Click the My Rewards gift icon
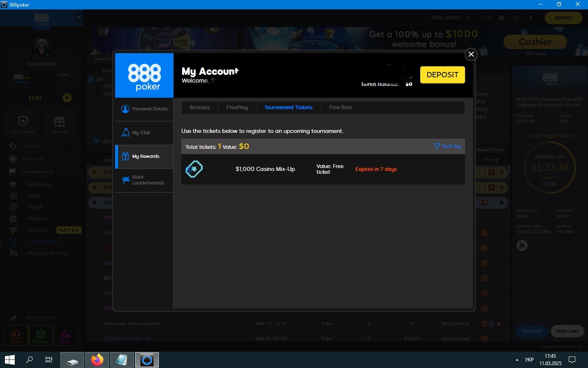Viewport: 588px width, 368px height. click(x=125, y=156)
